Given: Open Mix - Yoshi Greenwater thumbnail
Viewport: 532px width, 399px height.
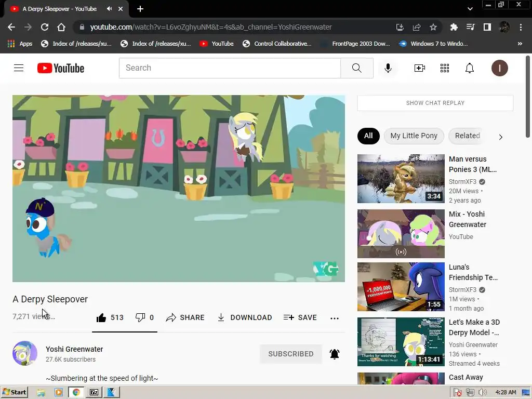Looking at the screenshot, I should [401, 233].
